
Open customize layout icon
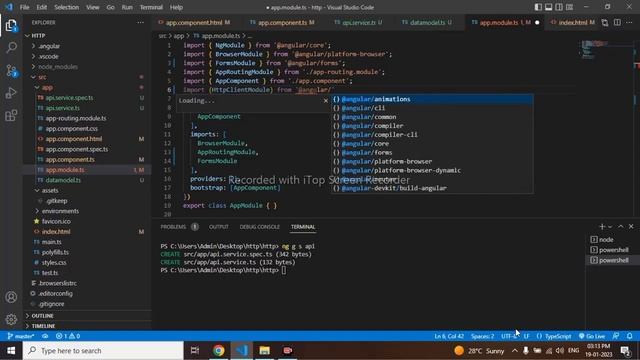tap(569, 7)
